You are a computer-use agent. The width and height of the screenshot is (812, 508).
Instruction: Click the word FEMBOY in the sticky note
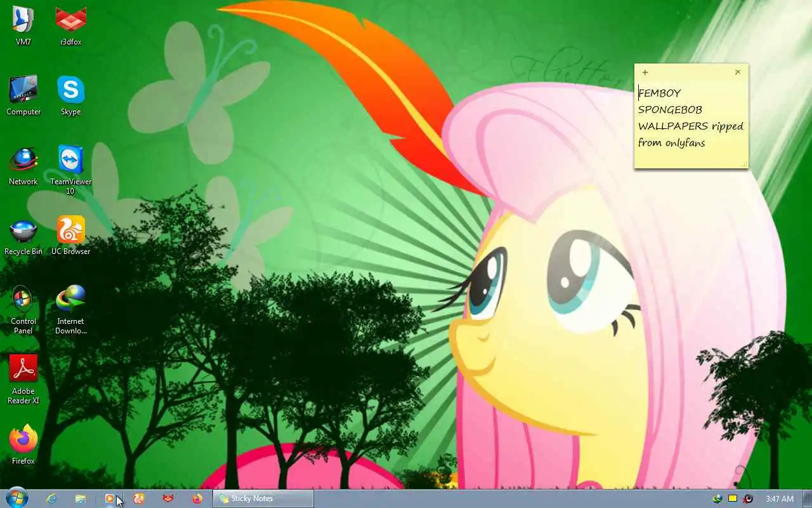pos(660,93)
